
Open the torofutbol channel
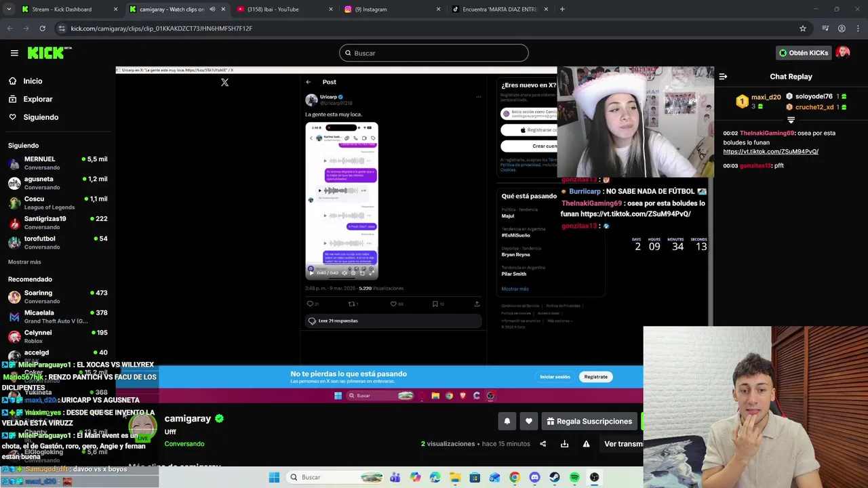(58, 243)
